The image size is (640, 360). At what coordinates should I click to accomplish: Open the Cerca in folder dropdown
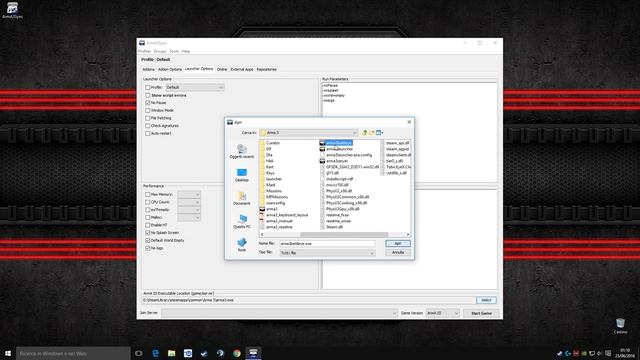click(x=309, y=133)
